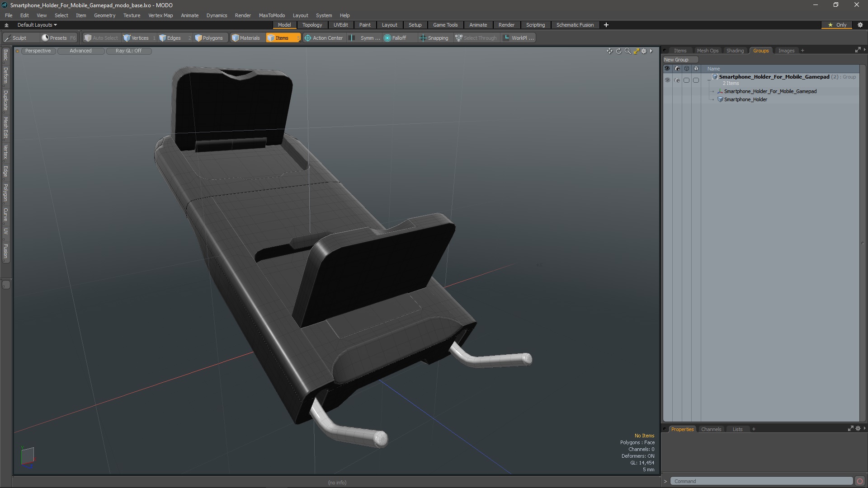Image resolution: width=868 pixels, height=488 pixels.
Task: Click the Ray GL: Off button
Action: (128, 51)
